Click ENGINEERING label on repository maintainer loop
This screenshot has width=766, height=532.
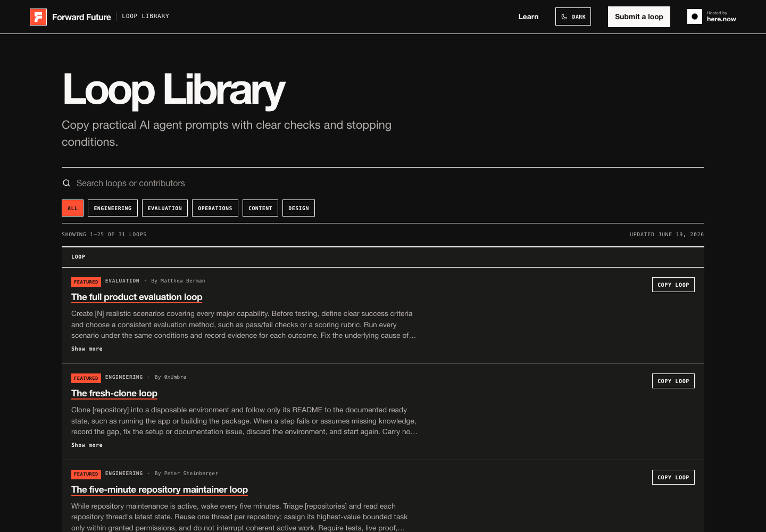[x=124, y=473]
